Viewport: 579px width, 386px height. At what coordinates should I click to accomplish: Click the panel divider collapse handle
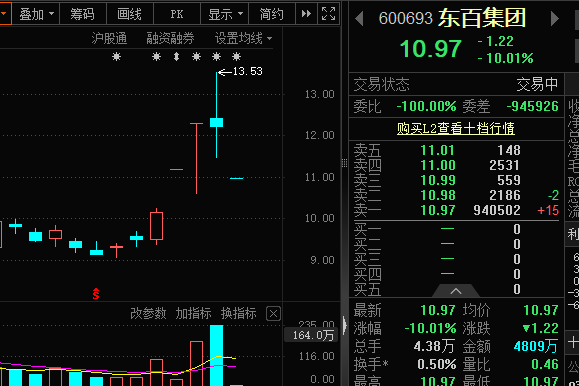click(345, 325)
